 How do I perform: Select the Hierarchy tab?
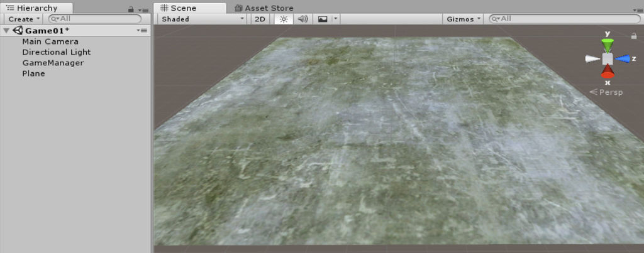click(x=37, y=8)
